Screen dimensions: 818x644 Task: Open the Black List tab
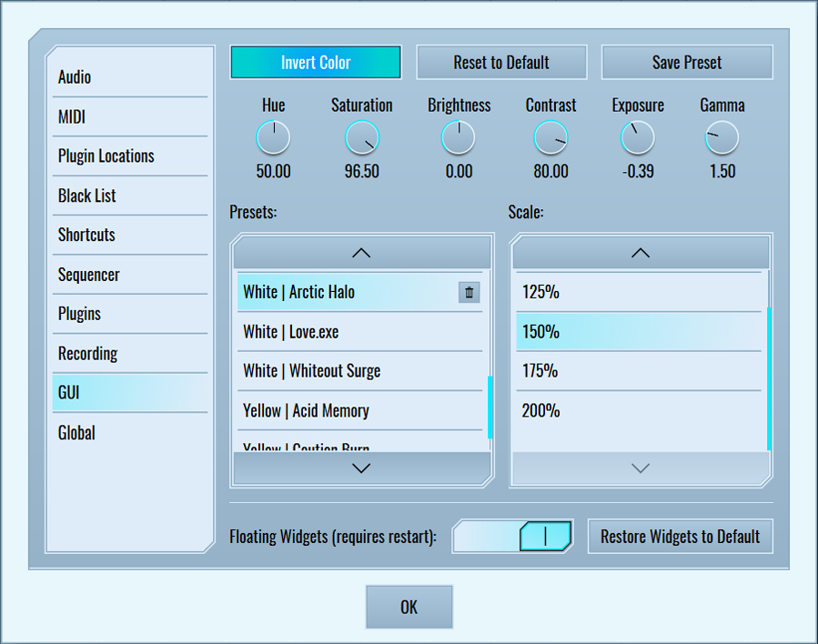pyautogui.click(x=130, y=196)
